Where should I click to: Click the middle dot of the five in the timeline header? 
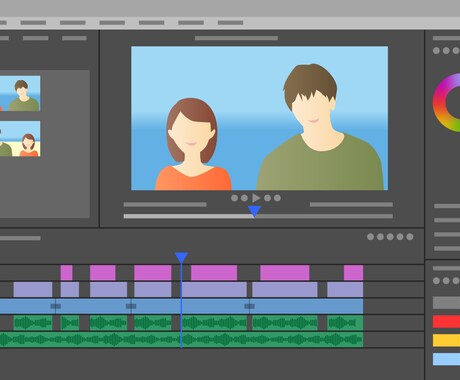click(390, 237)
